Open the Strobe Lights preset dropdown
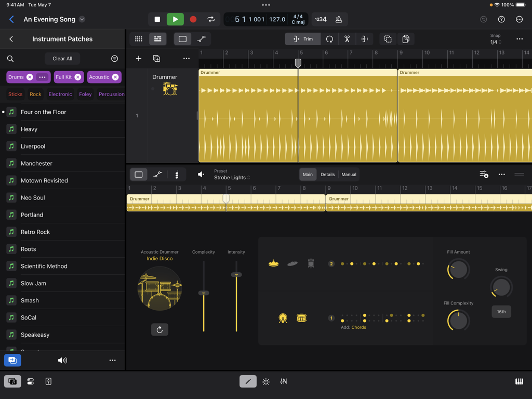The width and height of the screenshot is (532, 399). 231,177
